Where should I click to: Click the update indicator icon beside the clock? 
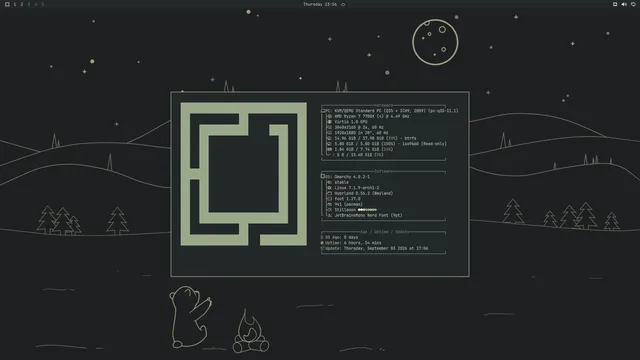[x=343, y=4]
